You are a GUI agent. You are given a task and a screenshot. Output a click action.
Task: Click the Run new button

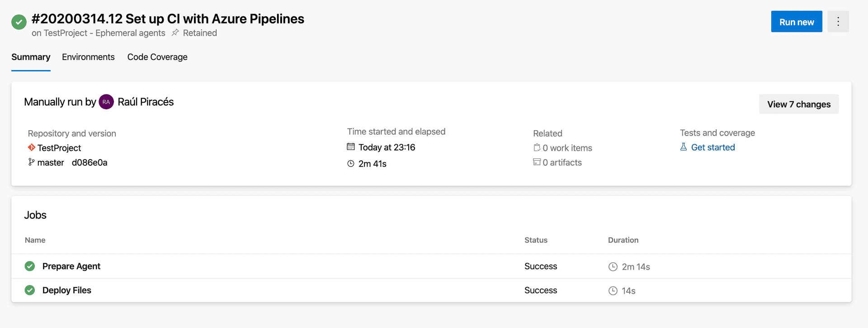click(796, 21)
